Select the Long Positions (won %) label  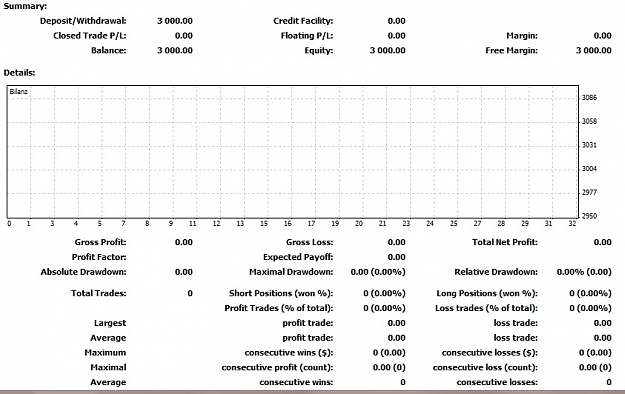pyautogui.click(x=487, y=294)
